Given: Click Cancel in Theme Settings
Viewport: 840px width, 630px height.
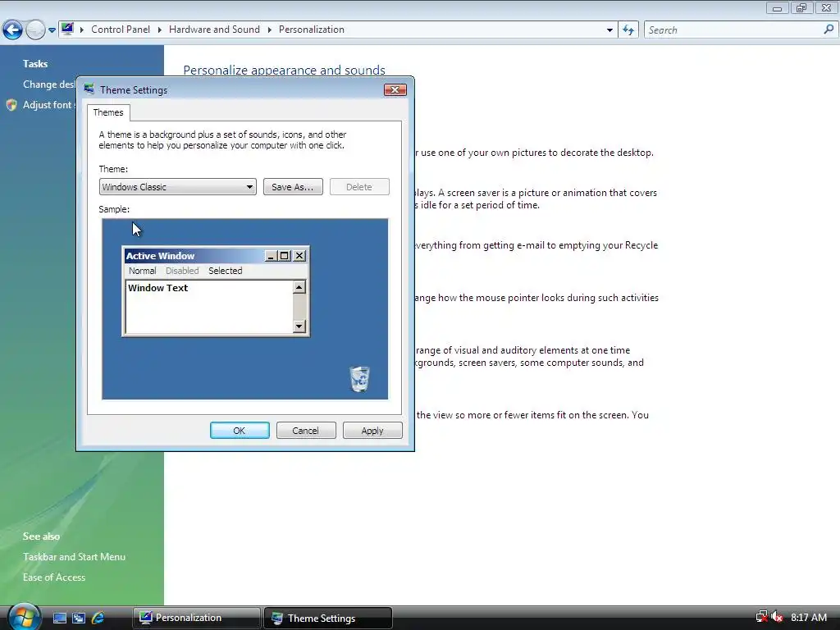Looking at the screenshot, I should (306, 430).
